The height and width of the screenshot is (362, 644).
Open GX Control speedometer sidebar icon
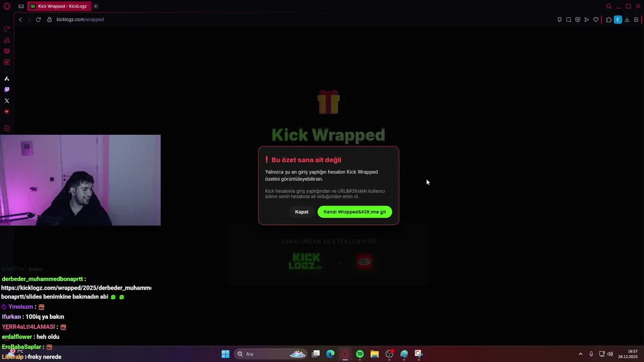click(x=7, y=29)
